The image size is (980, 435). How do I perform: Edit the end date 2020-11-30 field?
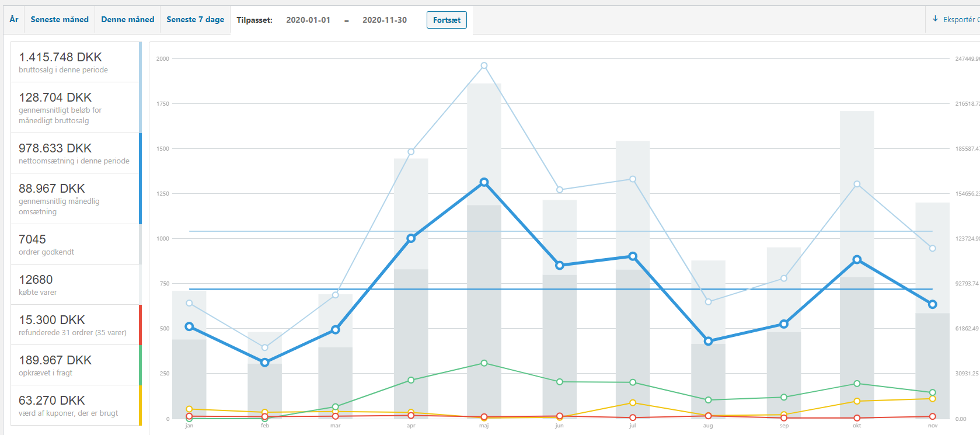pos(385,20)
